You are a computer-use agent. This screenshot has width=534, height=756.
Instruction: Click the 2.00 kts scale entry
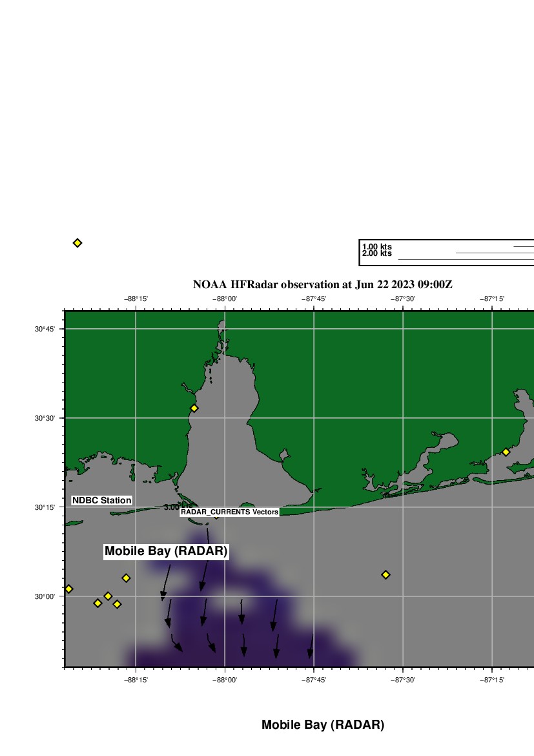tap(377, 253)
